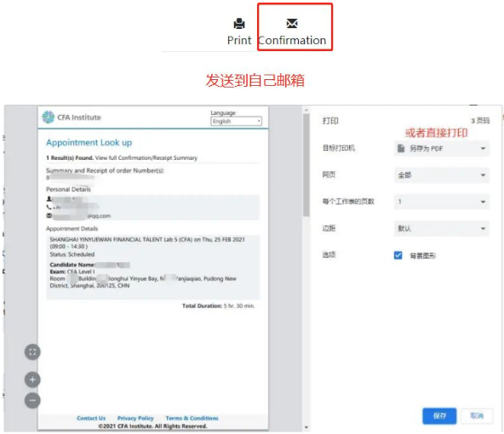Open the 每个工作表的页数 dropdown
Screen dimensions: 504x434
click(x=442, y=202)
